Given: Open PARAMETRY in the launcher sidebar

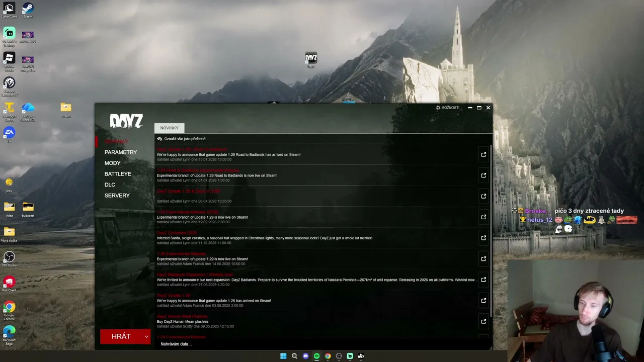Looking at the screenshot, I should coord(121,152).
